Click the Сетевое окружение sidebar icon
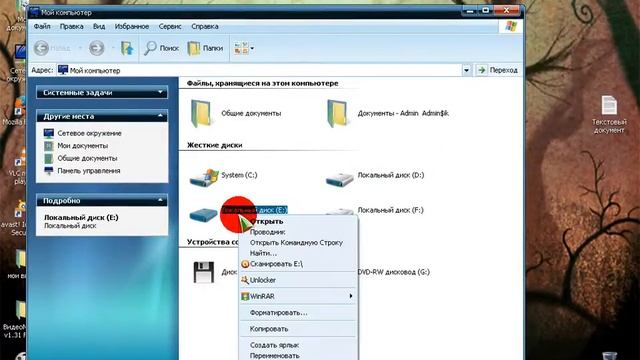 [49, 133]
